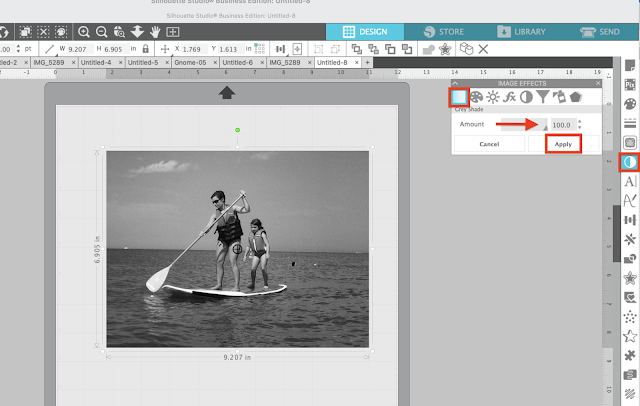Select the pentagon shape effect icon
640x406 pixels.
point(576,97)
